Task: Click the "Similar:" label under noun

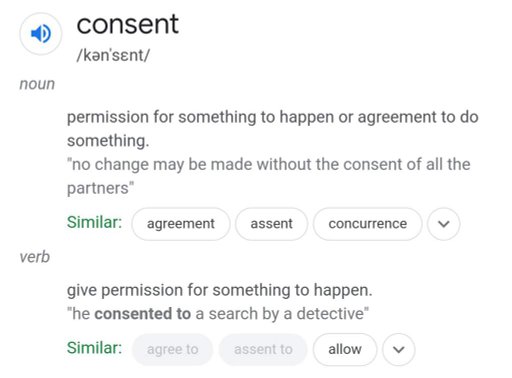Action: click(94, 222)
